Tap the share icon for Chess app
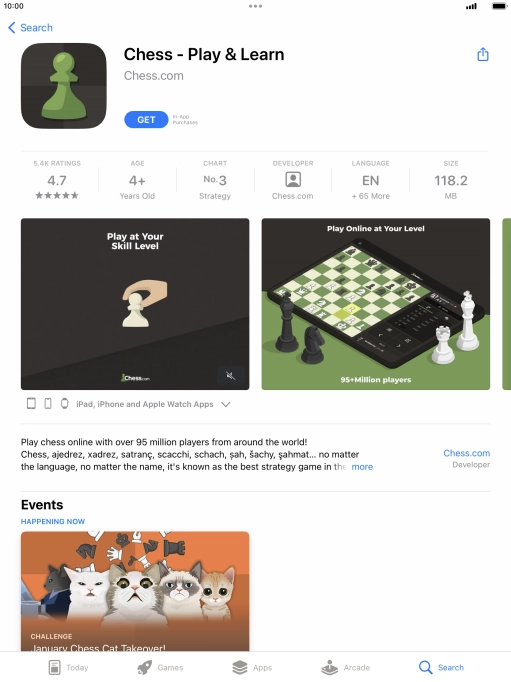This screenshot has width=511, height=682. point(483,54)
